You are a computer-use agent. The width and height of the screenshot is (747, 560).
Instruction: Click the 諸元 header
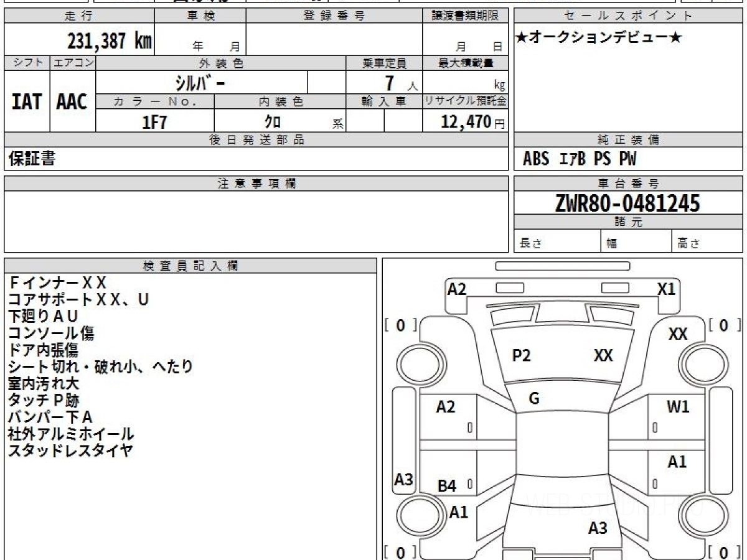(628, 222)
